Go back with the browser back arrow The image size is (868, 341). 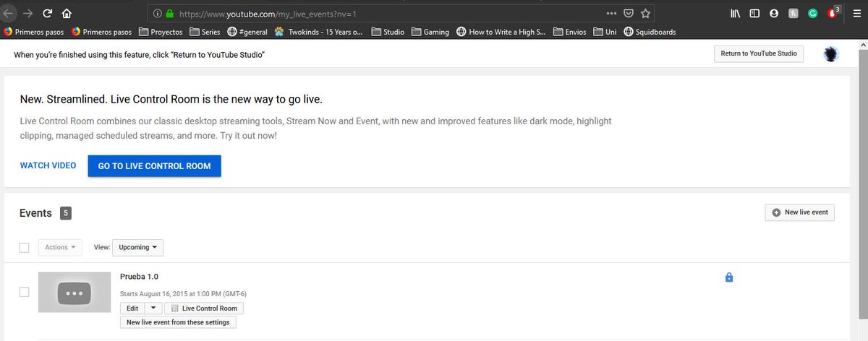(9, 13)
